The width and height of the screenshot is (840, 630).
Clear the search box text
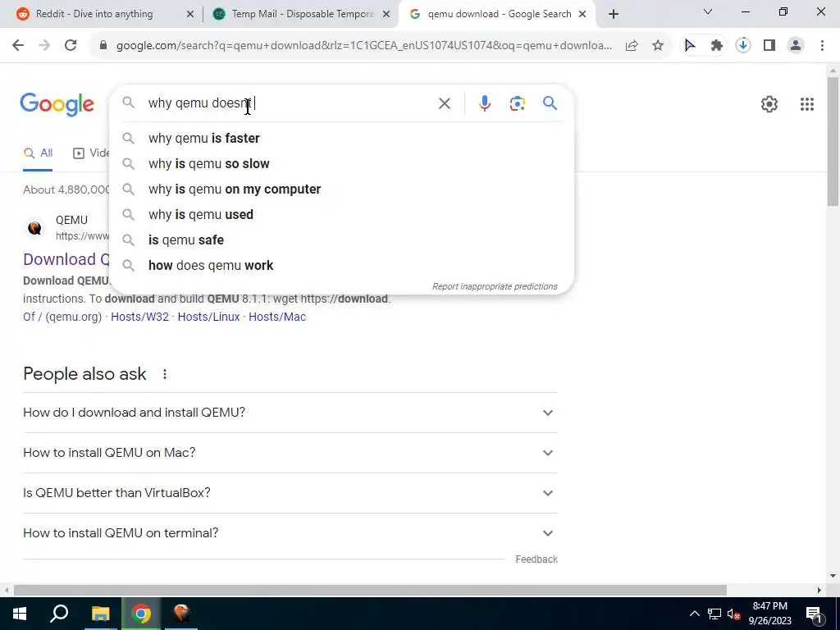point(444,103)
